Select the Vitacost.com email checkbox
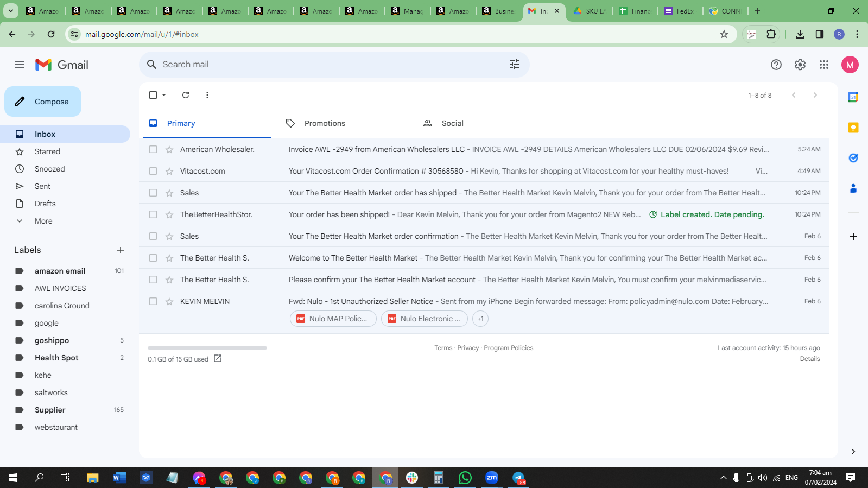Image resolution: width=868 pixels, height=488 pixels. [153, 171]
